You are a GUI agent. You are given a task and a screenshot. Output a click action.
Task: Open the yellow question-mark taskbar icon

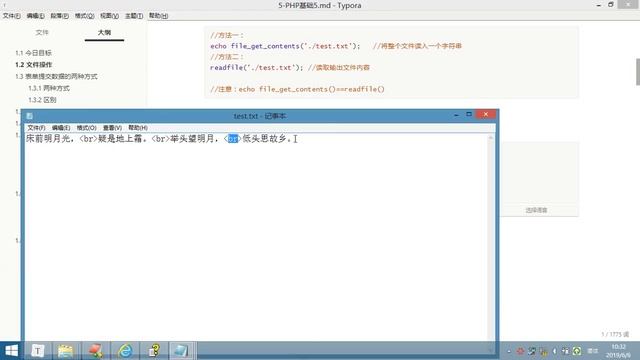(154, 351)
